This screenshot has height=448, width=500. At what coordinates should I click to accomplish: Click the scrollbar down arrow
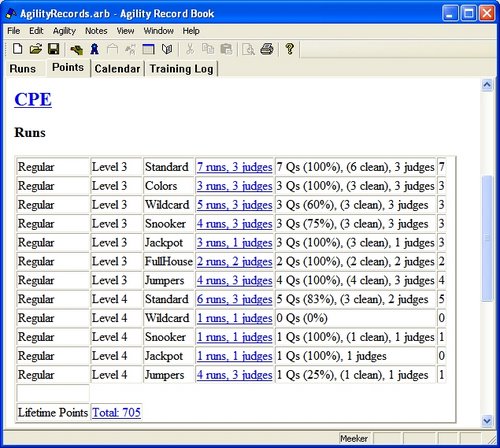[x=487, y=421]
